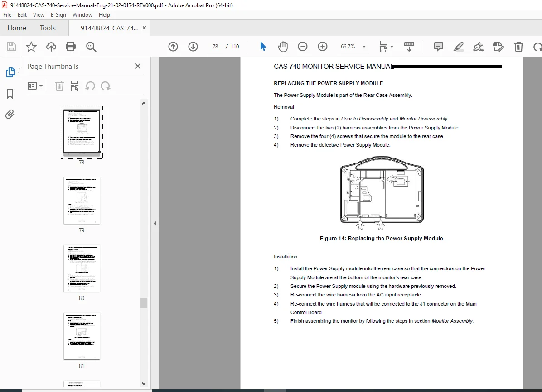The image size is (542, 392).
Task: Select page 80 thumbnail
Action: pyautogui.click(x=82, y=268)
